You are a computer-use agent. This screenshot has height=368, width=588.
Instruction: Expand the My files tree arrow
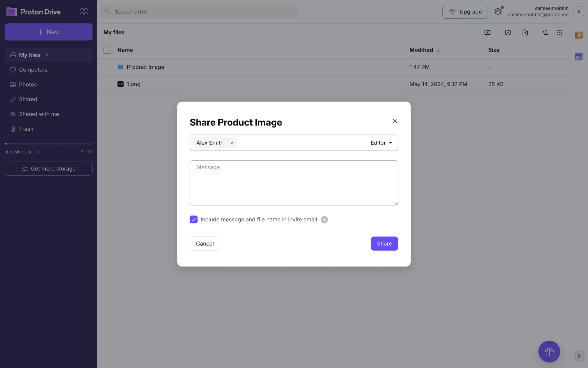click(47, 55)
